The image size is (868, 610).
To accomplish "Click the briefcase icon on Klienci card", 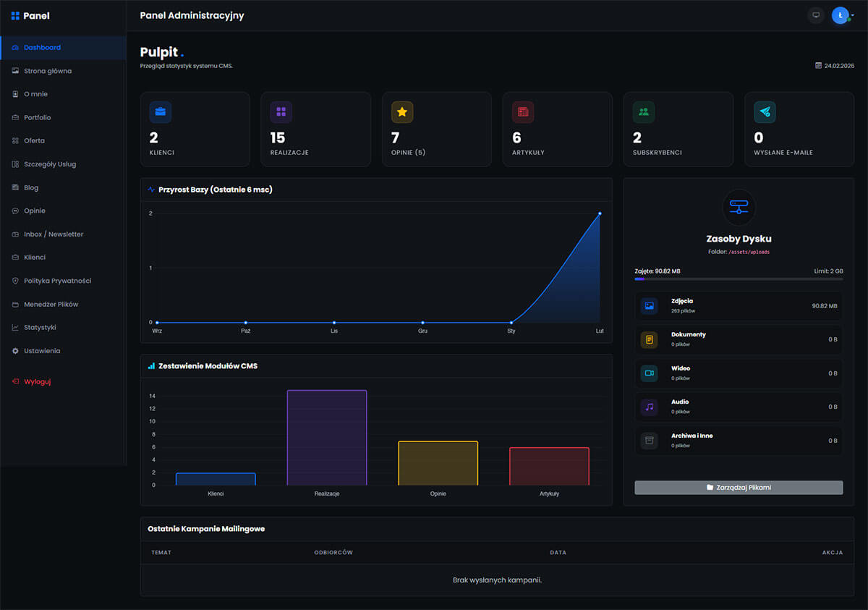I will point(161,112).
